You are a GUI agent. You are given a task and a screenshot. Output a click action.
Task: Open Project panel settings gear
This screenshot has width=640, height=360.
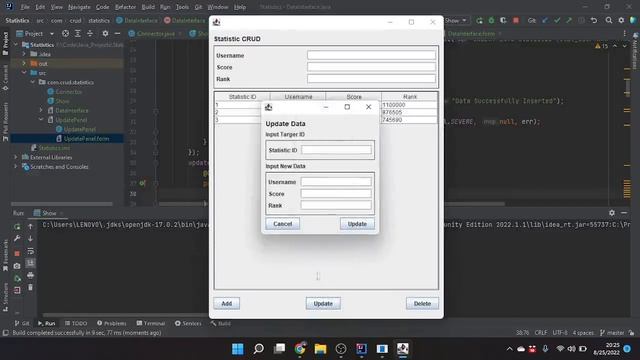(x=105, y=33)
